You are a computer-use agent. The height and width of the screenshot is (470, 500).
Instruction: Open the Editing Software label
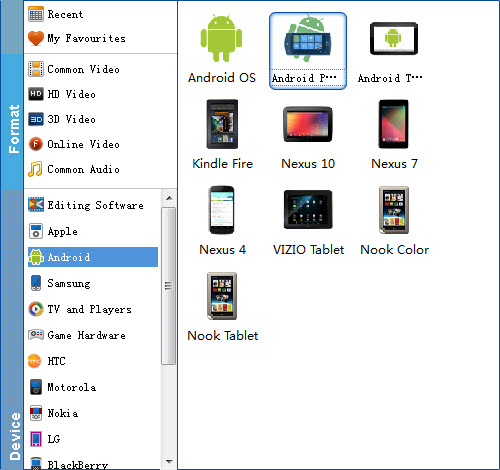(96, 205)
